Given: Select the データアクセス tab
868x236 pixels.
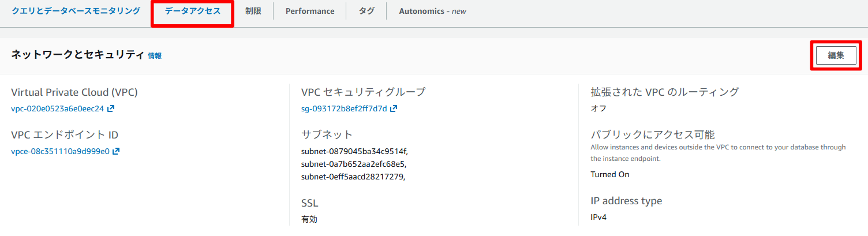Looking at the screenshot, I should point(192,11).
